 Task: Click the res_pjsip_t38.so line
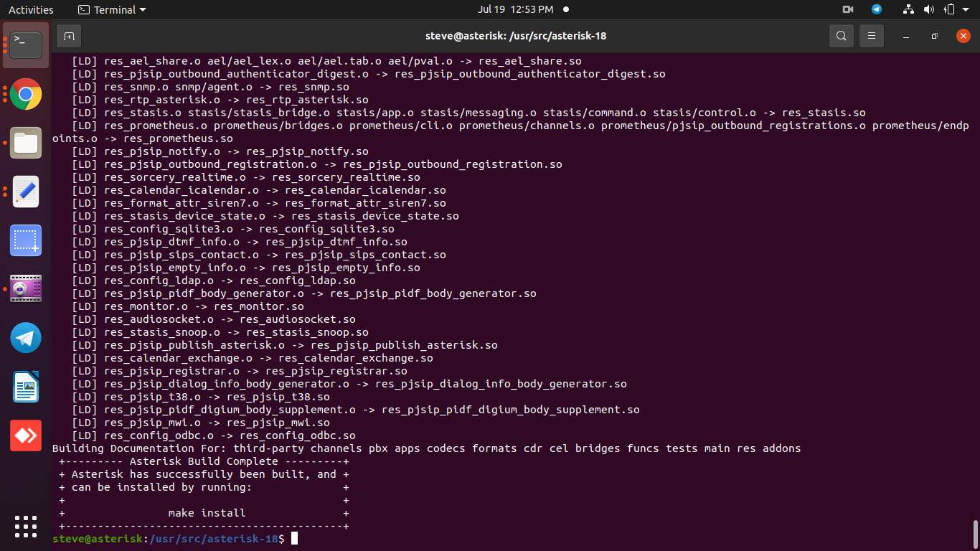[201, 397]
